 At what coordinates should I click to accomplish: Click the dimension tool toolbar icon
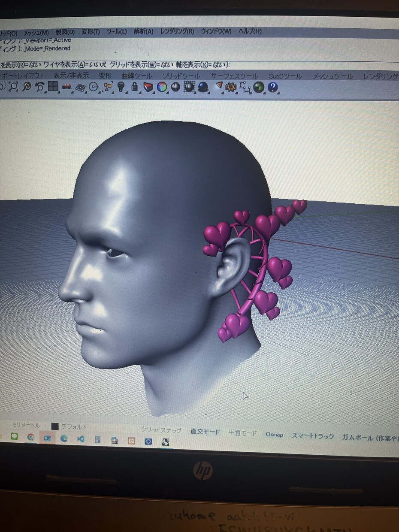245,88
